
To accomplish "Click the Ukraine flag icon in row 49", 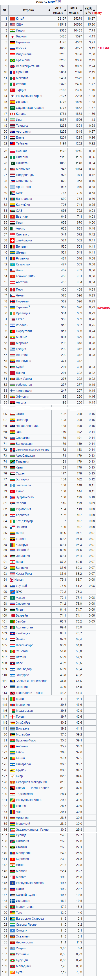I will pos(12,307).
